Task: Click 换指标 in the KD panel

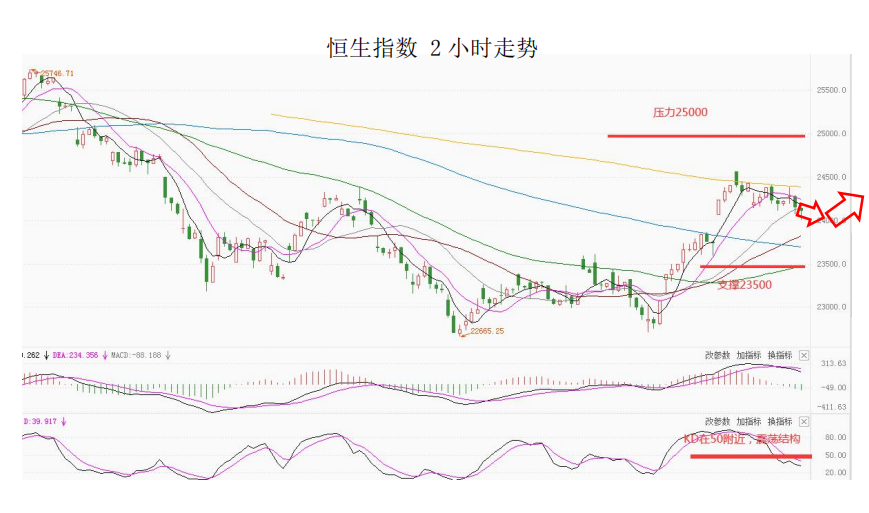Action: [780, 422]
